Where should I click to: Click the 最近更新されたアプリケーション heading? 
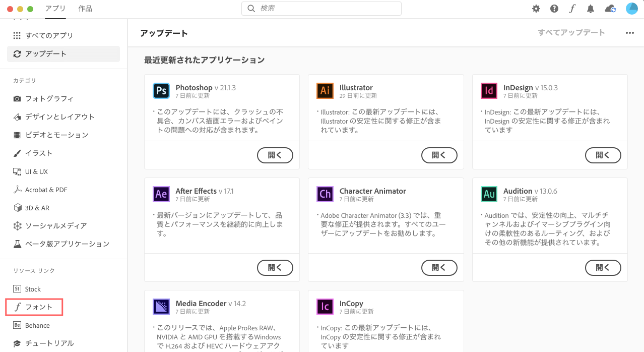pyautogui.click(x=205, y=60)
